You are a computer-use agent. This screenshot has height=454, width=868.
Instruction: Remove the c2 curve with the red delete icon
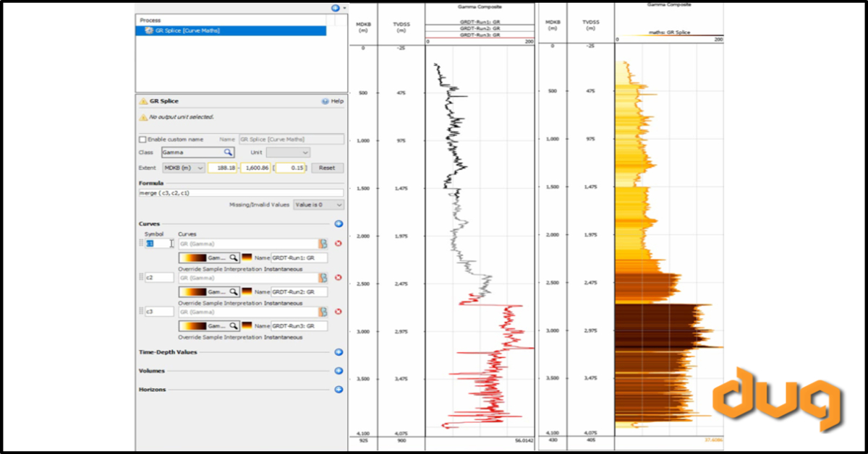[338, 278]
